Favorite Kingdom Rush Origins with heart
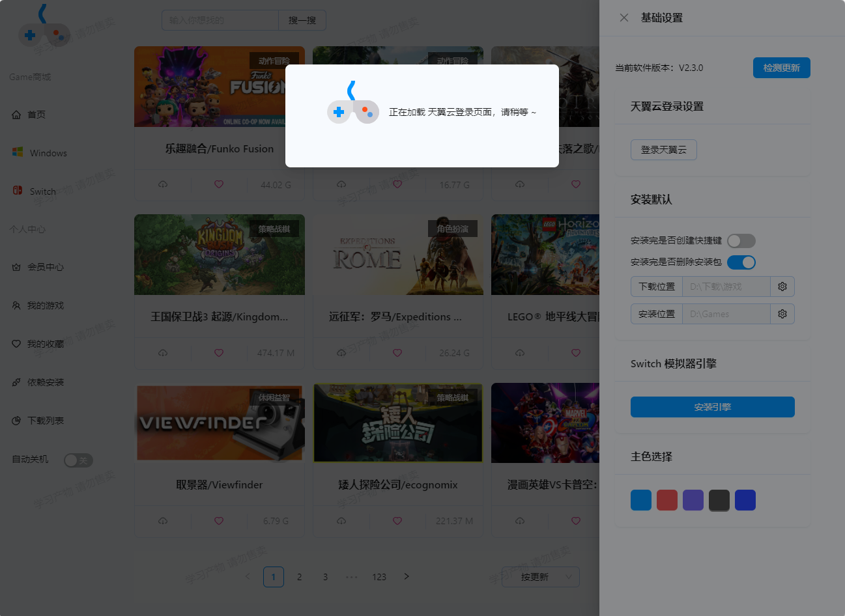 pos(219,353)
